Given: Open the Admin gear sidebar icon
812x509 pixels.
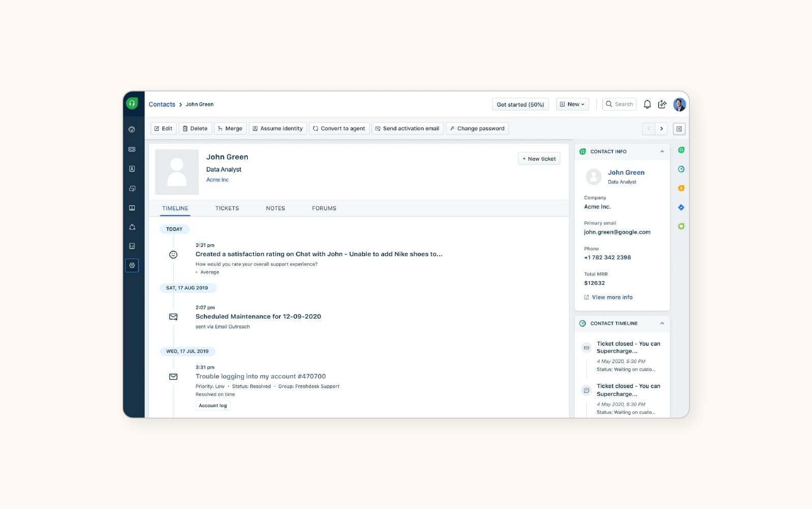Looking at the screenshot, I should point(132,265).
